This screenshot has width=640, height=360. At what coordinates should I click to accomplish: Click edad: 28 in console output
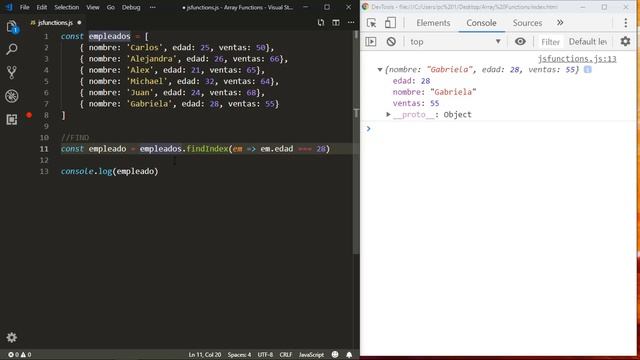[x=411, y=81]
